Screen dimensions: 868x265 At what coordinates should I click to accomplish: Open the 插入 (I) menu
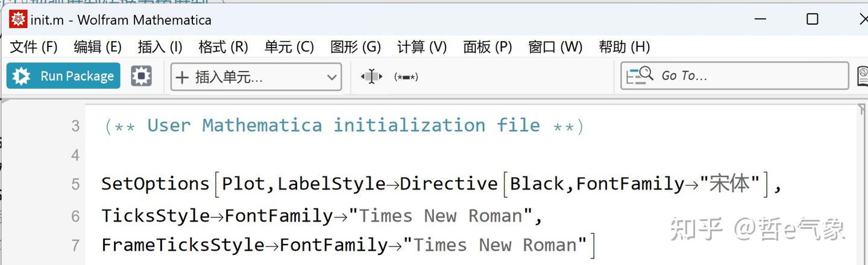(x=160, y=47)
